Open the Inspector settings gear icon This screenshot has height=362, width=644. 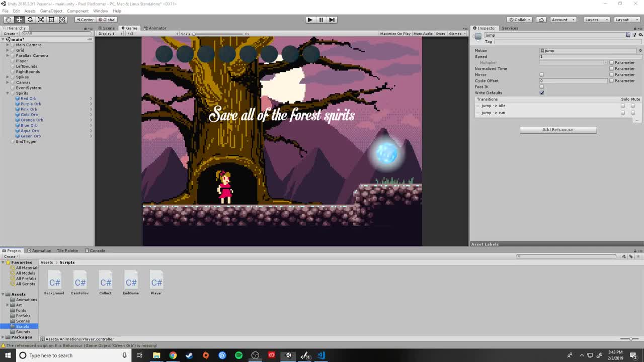640,35
